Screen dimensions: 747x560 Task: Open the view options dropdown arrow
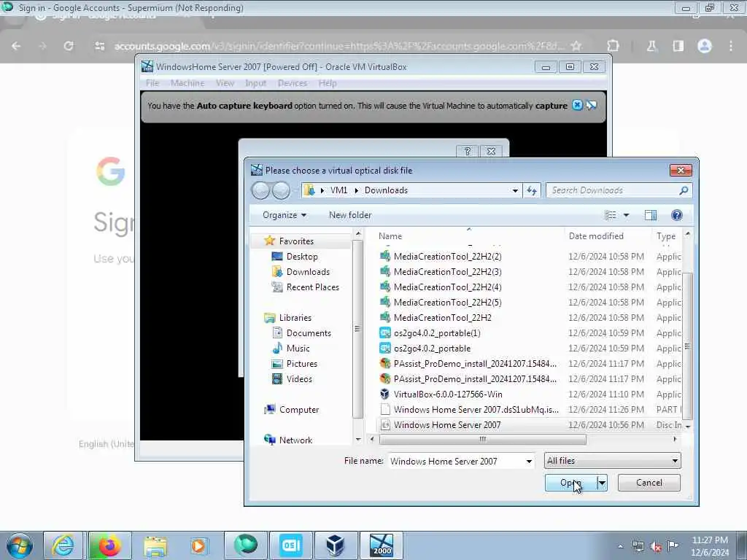(x=626, y=215)
